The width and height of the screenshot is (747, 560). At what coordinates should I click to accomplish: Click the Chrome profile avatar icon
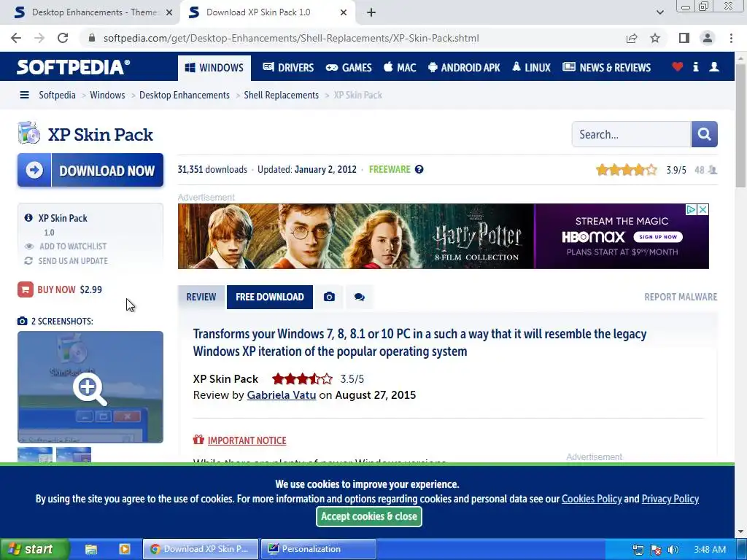(708, 38)
